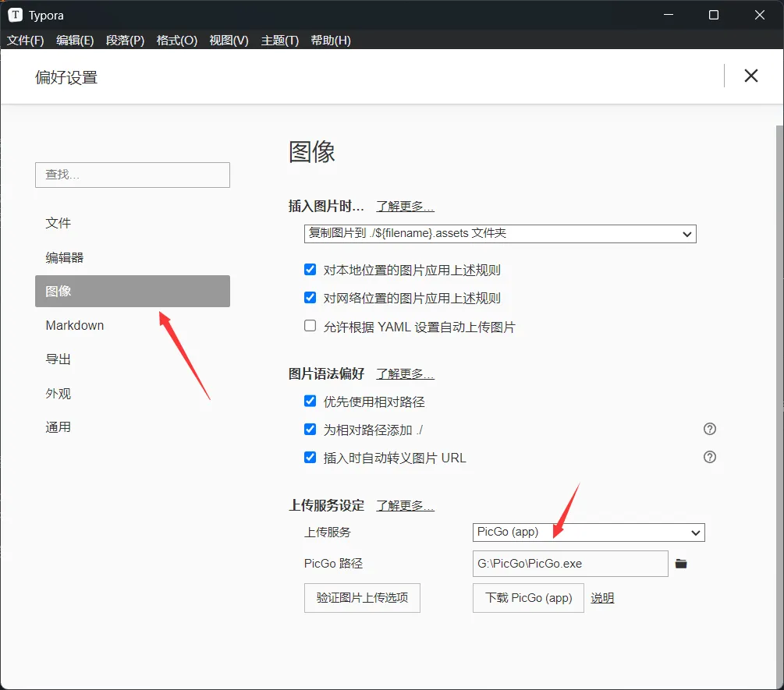Click the Typora app icon in title bar
Screen dimensions: 784x690
coord(16,15)
